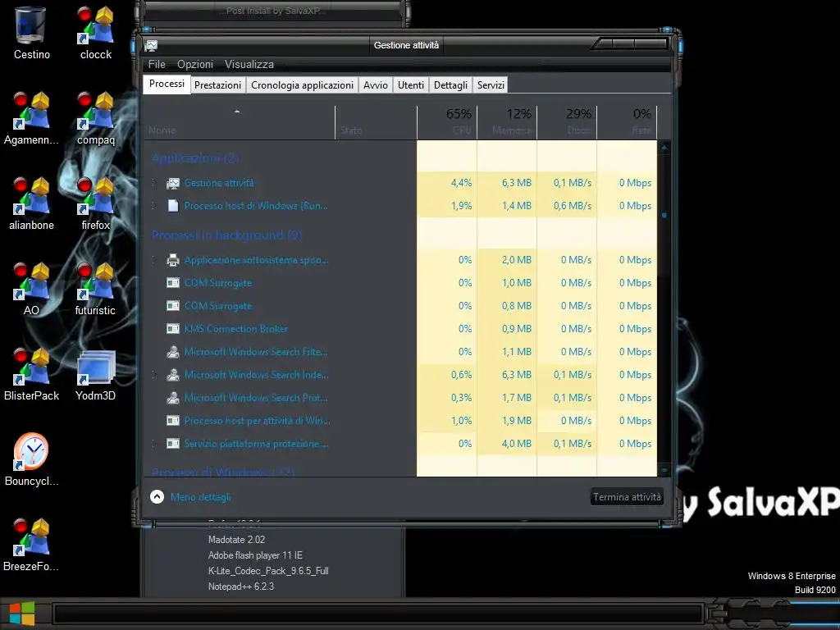The width and height of the screenshot is (840, 630).
Task: Sort by the Nome column header
Action: (x=240, y=123)
